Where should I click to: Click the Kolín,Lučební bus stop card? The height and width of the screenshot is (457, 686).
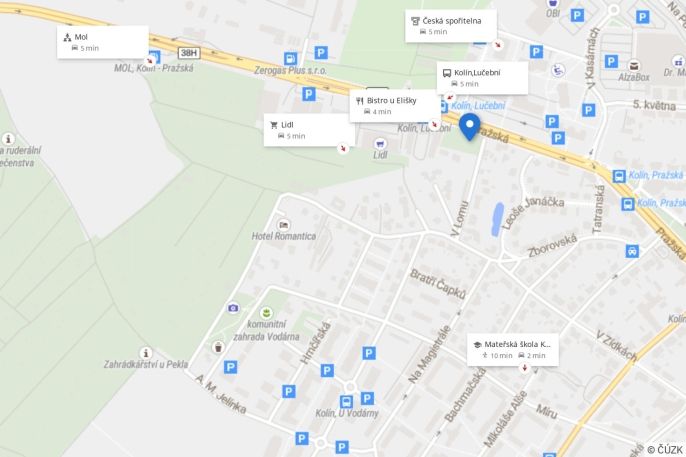[x=482, y=78]
